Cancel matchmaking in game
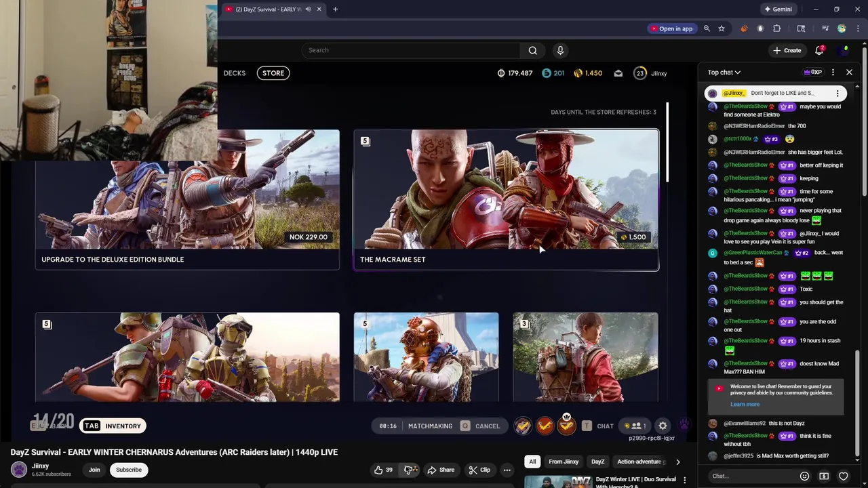This screenshot has height=488, width=868. click(x=480, y=426)
